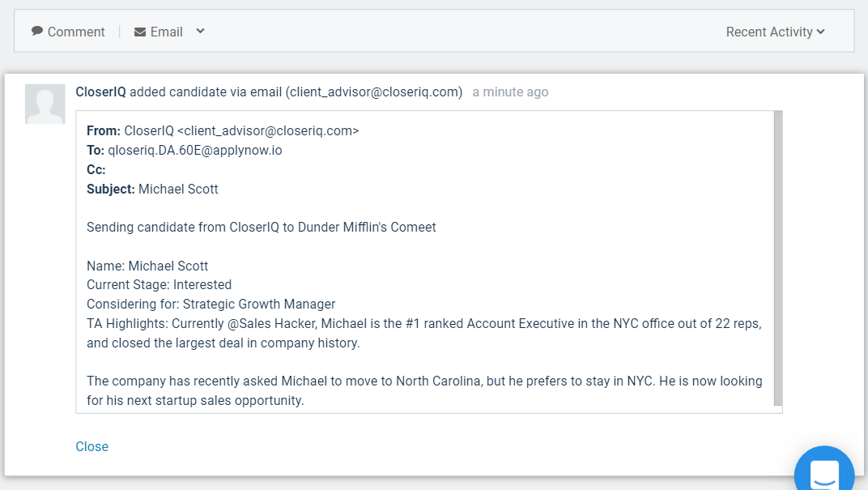Click the To address qloseriq.DA.60E@applynow.io
The height and width of the screenshot is (490, 868).
point(194,150)
